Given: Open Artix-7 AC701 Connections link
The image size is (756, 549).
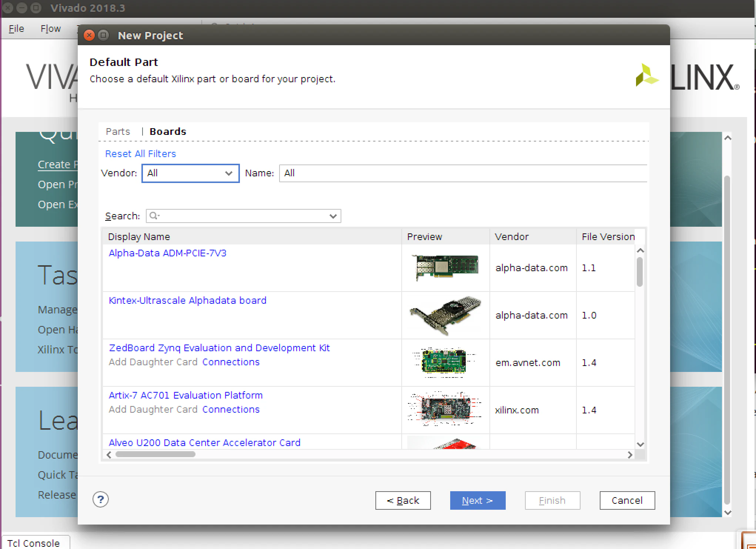Looking at the screenshot, I should (x=231, y=409).
